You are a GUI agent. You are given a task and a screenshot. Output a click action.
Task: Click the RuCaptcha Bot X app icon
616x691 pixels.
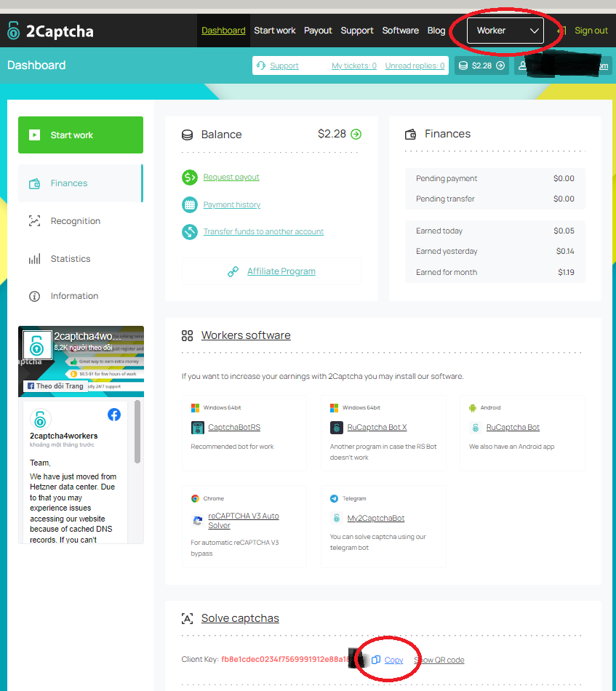[337, 428]
